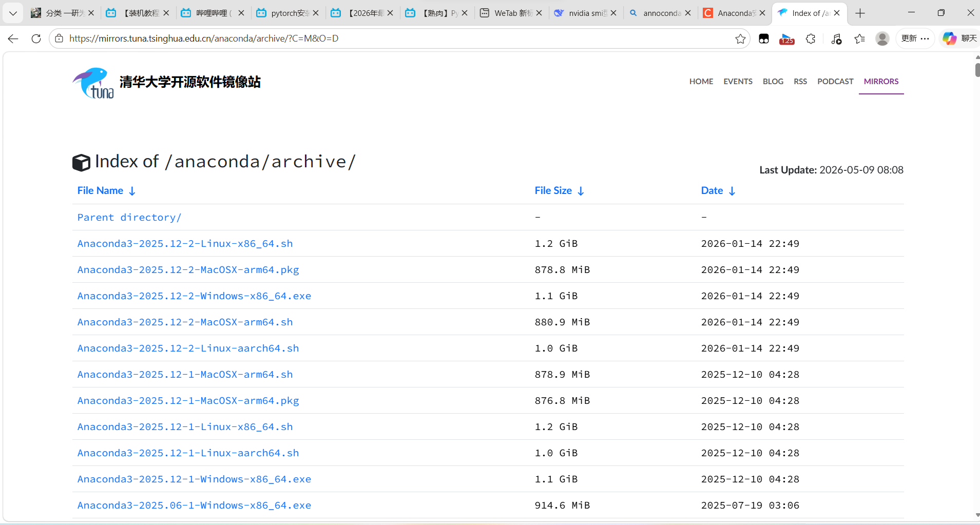The width and height of the screenshot is (980, 525).
Task: Close the current Index of tab
Action: point(837,13)
